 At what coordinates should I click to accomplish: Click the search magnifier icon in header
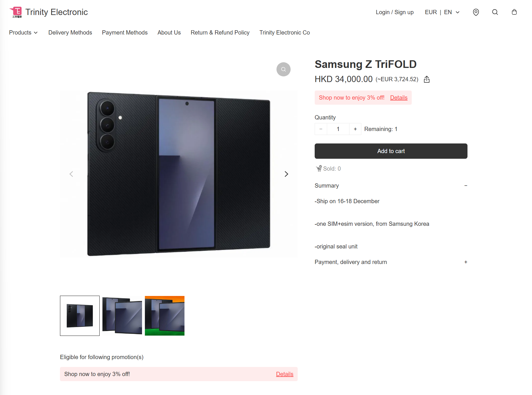click(x=495, y=12)
